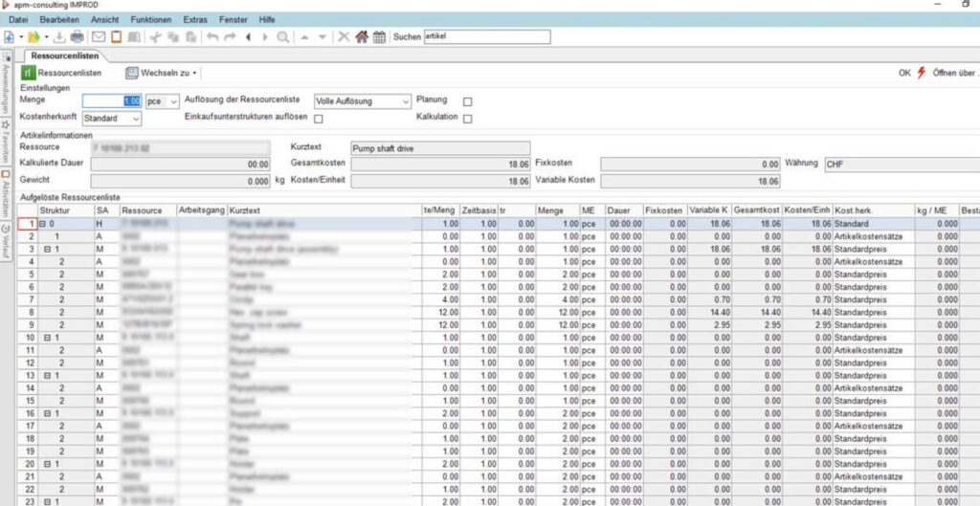The height and width of the screenshot is (506, 980).
Task: Open the Extras menu
Action: pyautogui.click(x=195, y=20)
